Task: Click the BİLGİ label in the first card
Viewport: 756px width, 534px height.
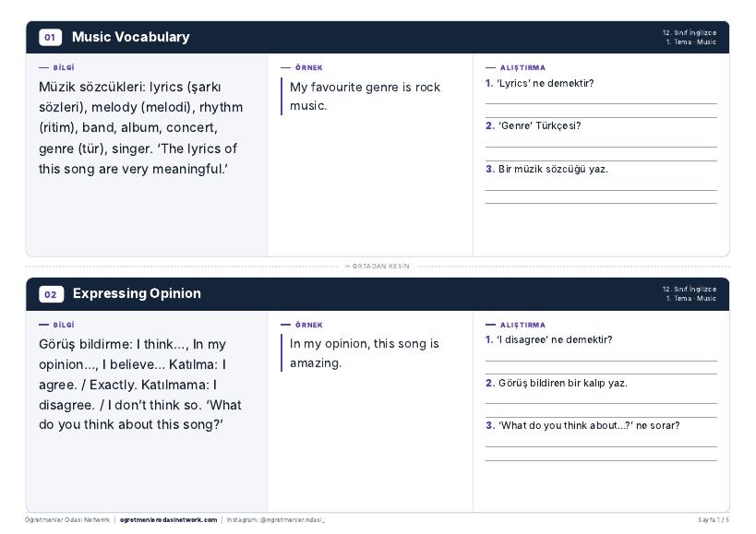Action: click(64, 68)
